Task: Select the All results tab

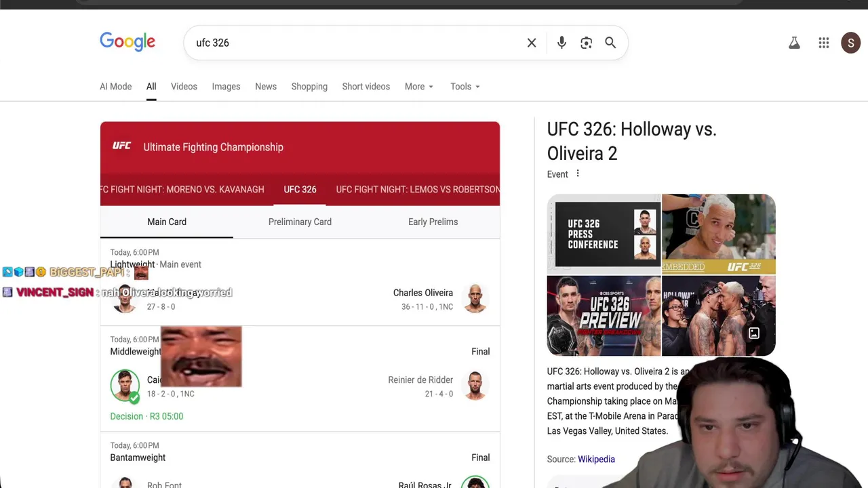Action: [151, 86]
